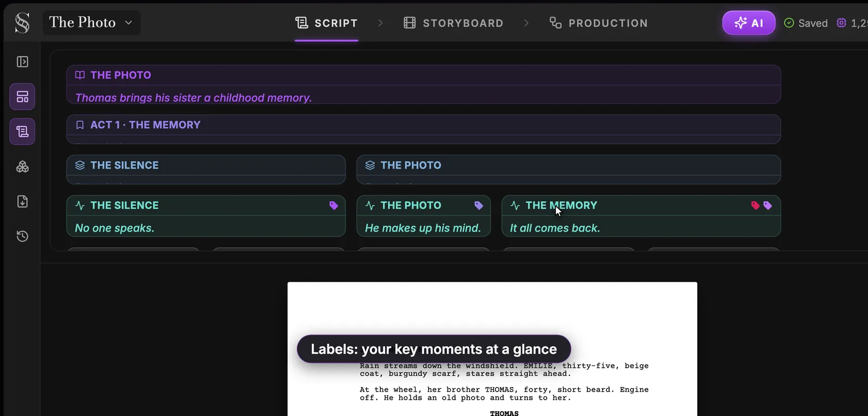Open the version history clock icon
The image size is (868, 416).
22,236
